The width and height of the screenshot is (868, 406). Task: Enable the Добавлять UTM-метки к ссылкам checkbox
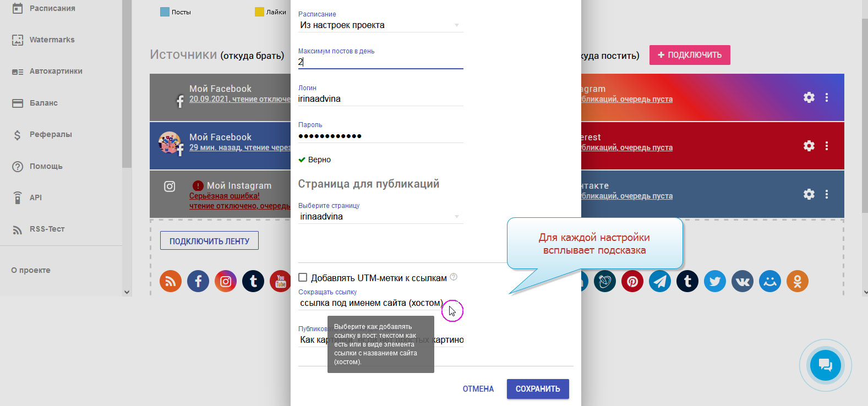point(303,277)
